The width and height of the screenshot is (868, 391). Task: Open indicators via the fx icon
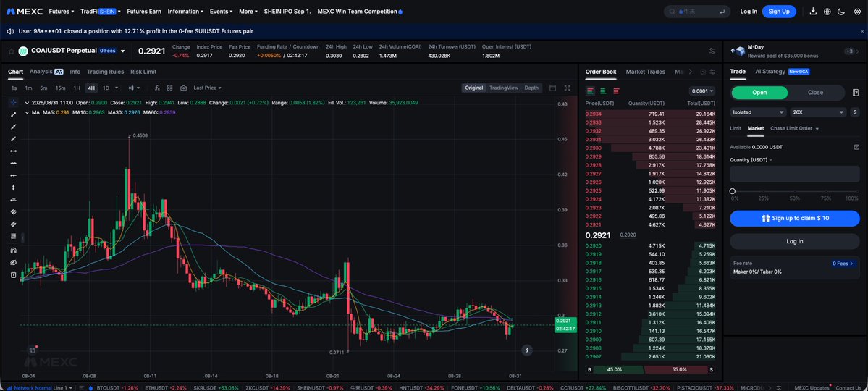pyautogui.click(x=157, y=88)
